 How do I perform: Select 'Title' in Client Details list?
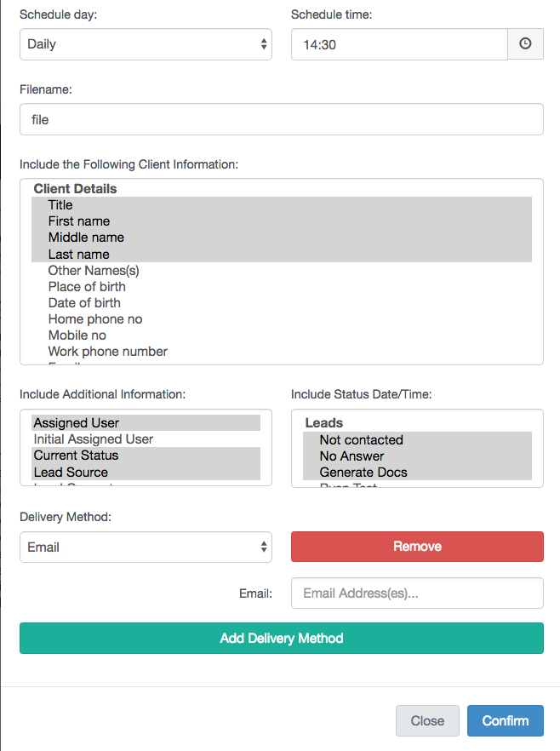point(60,205)
